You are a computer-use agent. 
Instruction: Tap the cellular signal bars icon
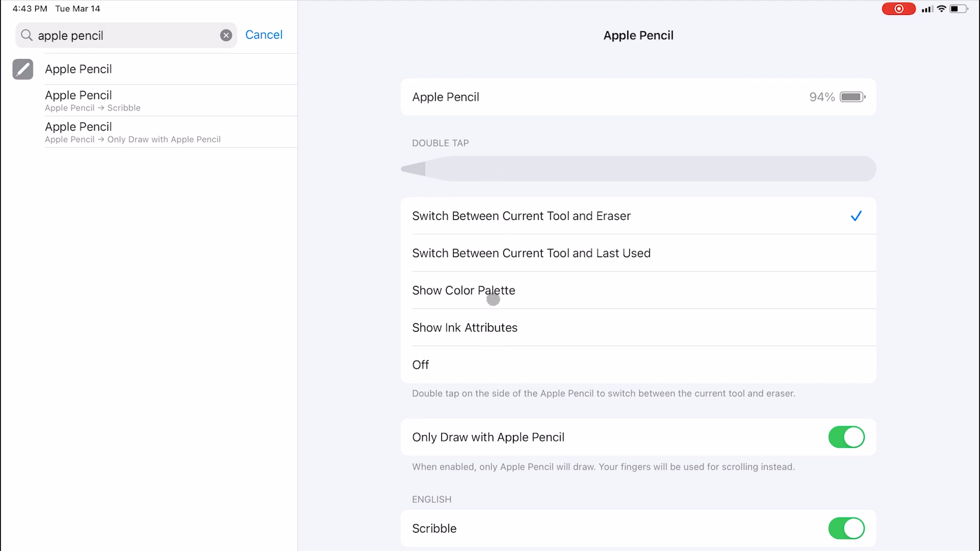coord(927,9)
